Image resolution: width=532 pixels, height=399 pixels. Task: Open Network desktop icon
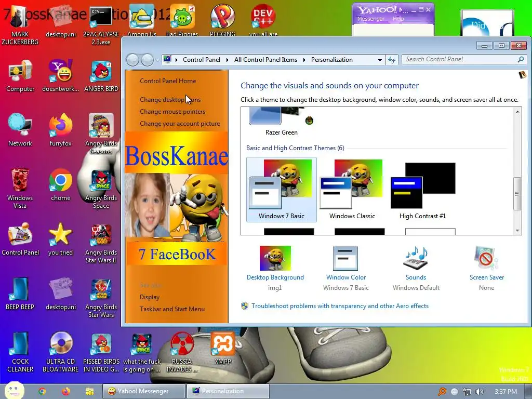(20, 130)
